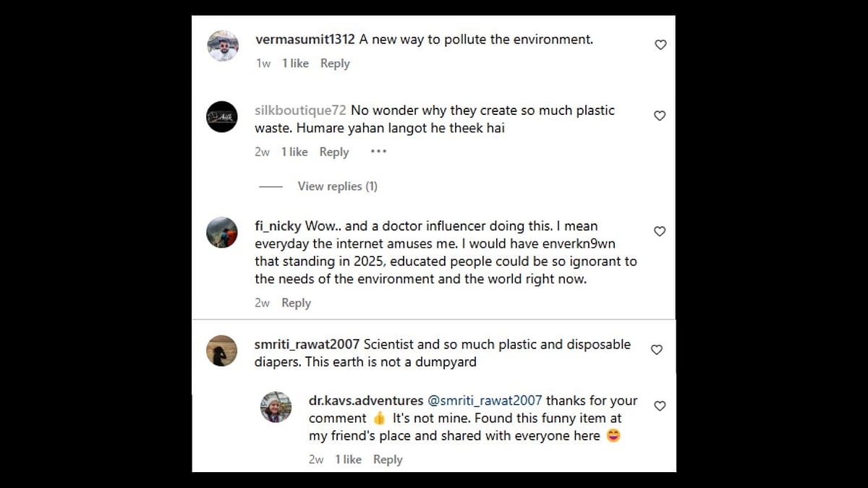Open silkboutique72's avatar
The width and height of the screenshot is (868, 488).
222,116
